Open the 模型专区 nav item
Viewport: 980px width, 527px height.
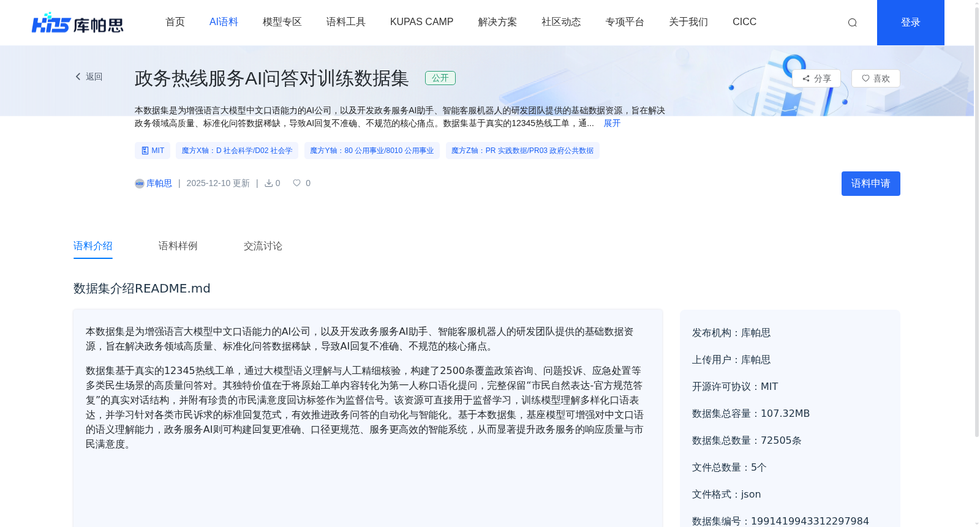coord(282,22)
